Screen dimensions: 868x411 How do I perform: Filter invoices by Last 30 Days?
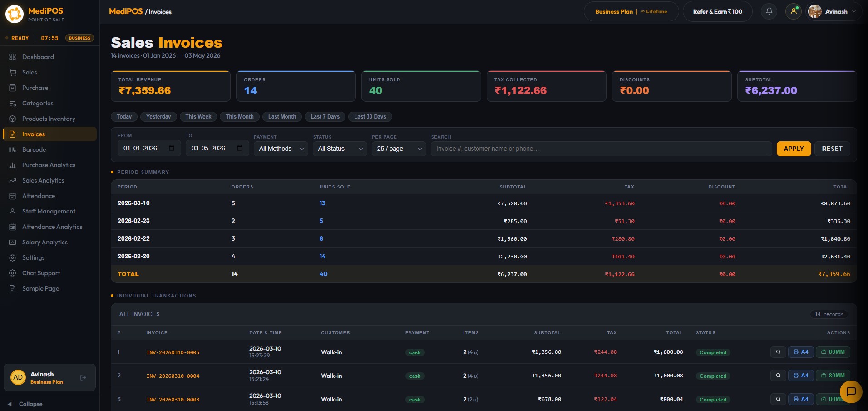370,117
